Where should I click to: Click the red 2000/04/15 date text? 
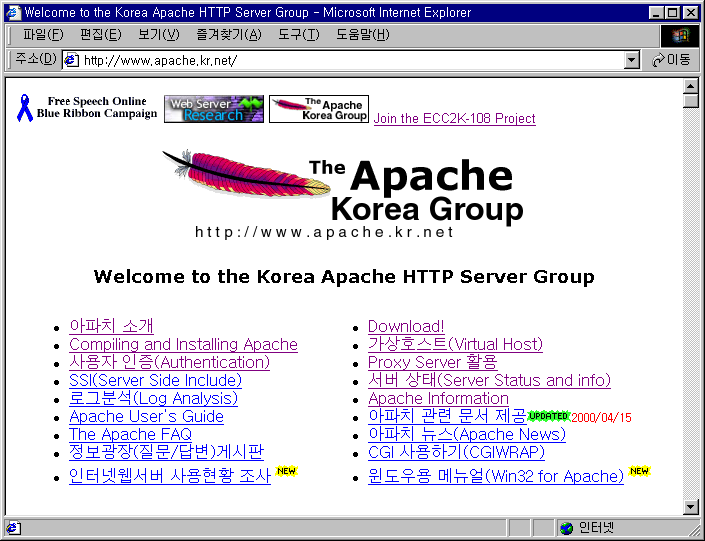click(601, 417)
